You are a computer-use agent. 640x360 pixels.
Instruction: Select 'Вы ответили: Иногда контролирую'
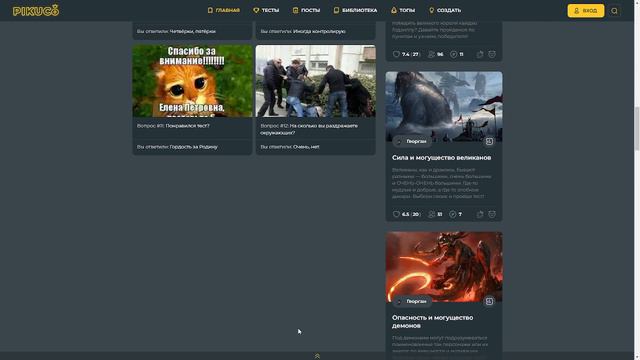(303, 31)
